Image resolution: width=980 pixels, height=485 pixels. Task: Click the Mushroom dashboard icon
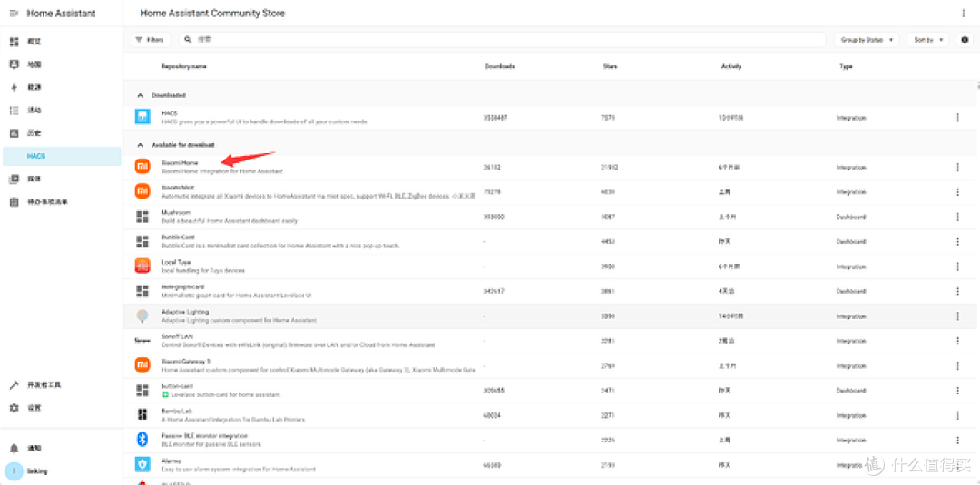click(142, 217)
